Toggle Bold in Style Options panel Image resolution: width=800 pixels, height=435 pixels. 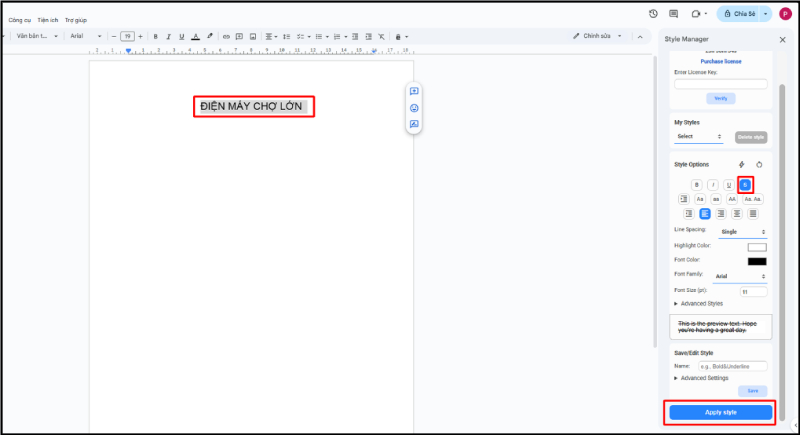coord(697,185)
